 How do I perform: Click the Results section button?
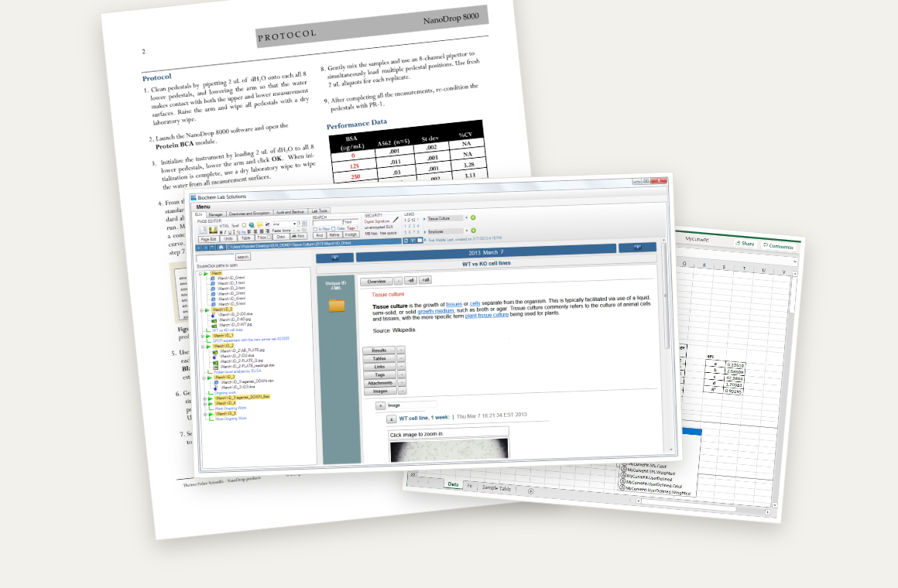pos(379,350)
